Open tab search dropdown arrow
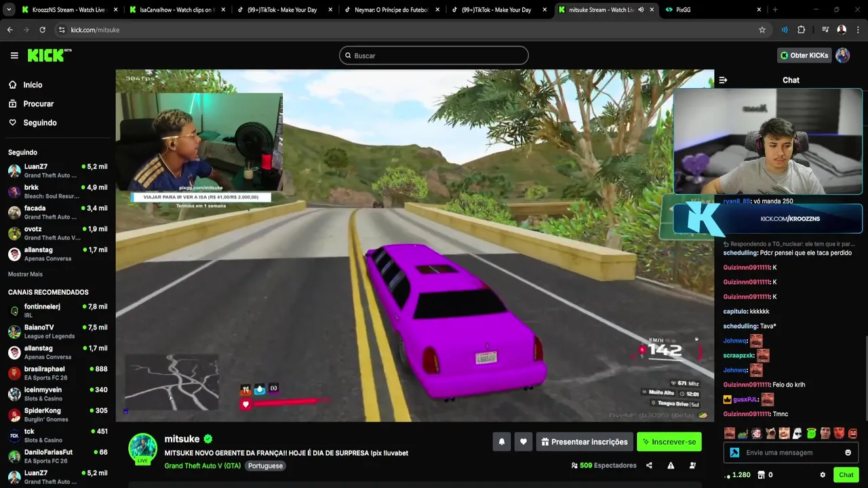The width and height of the screenshot is (868, 488). [9, 9]
